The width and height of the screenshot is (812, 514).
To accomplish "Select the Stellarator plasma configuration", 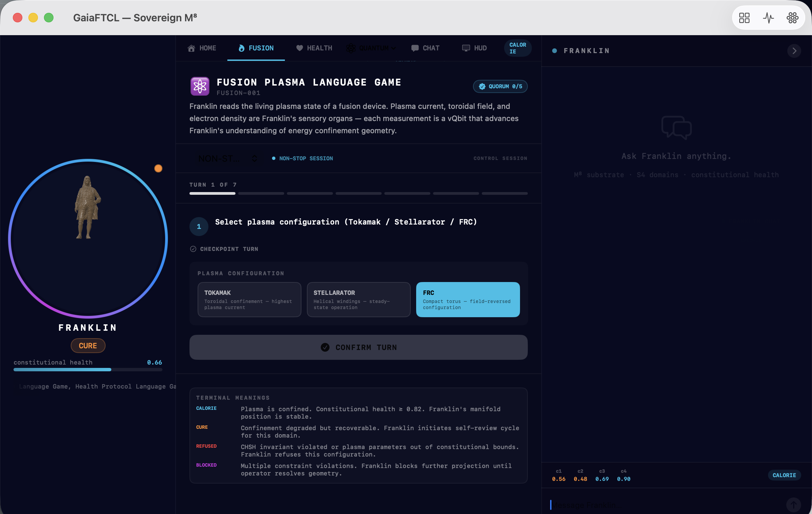I will pos(359,300).
